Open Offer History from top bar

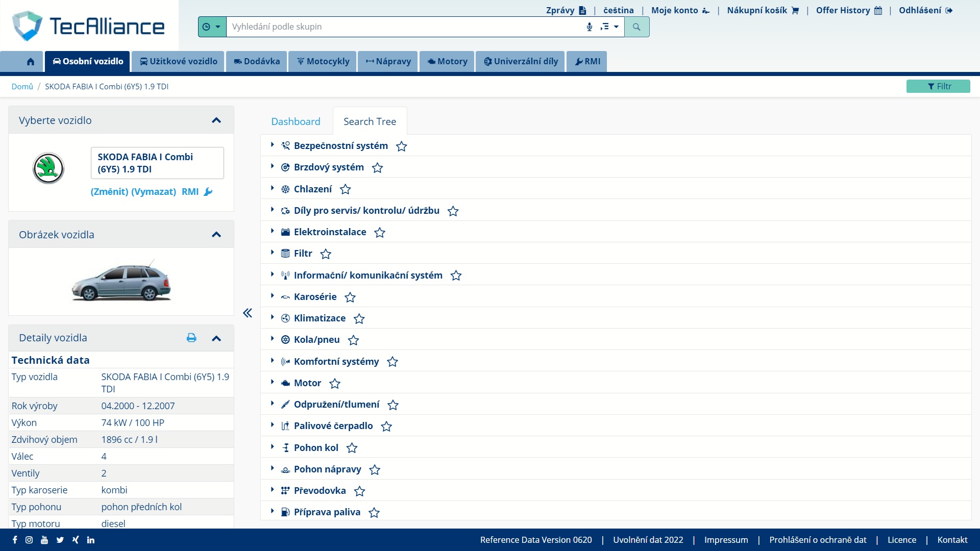pos(849,10)
